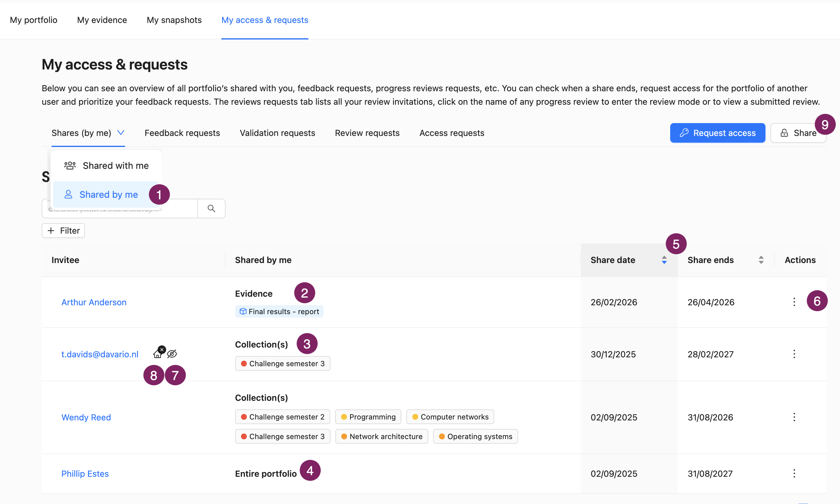Image resolution: width=840 pixels, height=504 pixels.
Task: Click the home-removed icon next to t.davids@davario.nl
Action: click(x=158, y=352)
